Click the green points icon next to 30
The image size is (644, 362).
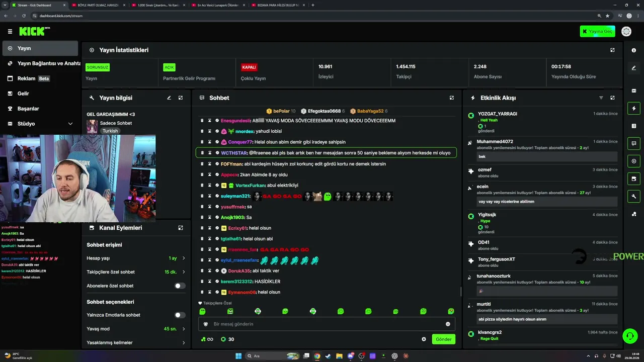(x=223, y=339)
